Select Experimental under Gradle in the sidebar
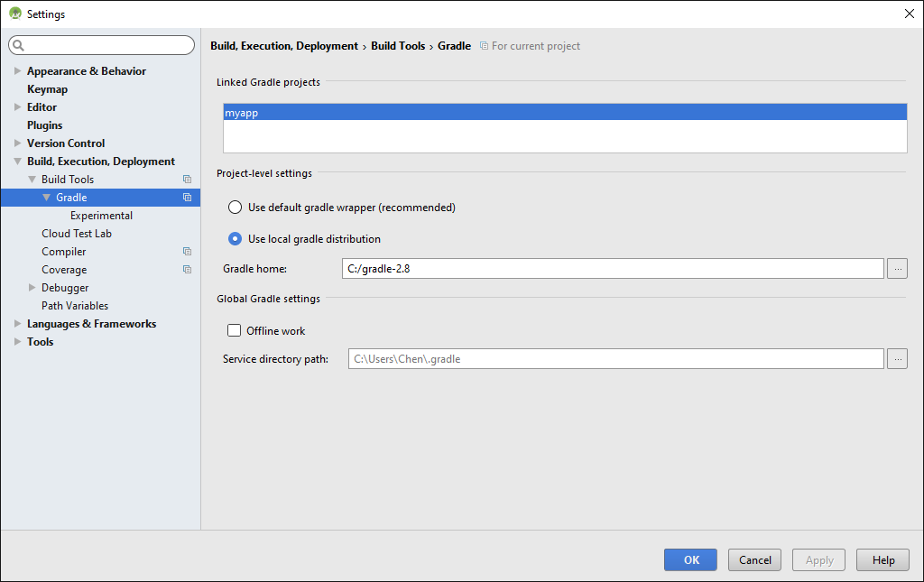Viewport: 924px width, 582px height. (x=101, y=215)
